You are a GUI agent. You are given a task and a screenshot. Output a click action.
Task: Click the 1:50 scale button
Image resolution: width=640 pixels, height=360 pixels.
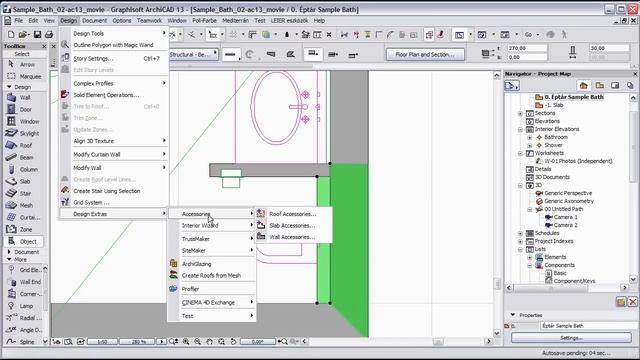(102, 342)
